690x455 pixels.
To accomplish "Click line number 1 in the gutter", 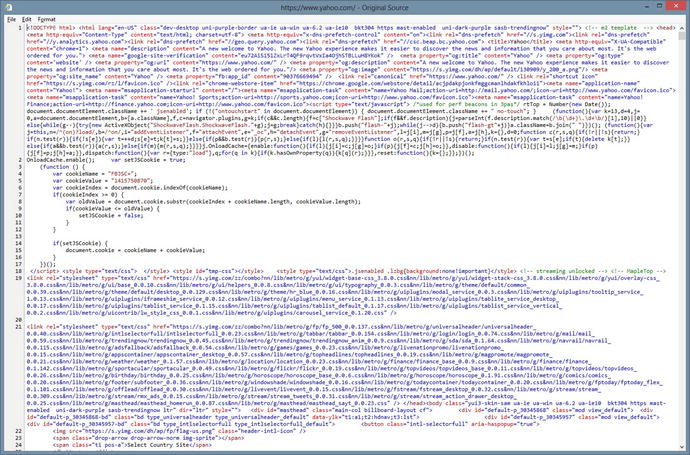I will coord(19,28).
